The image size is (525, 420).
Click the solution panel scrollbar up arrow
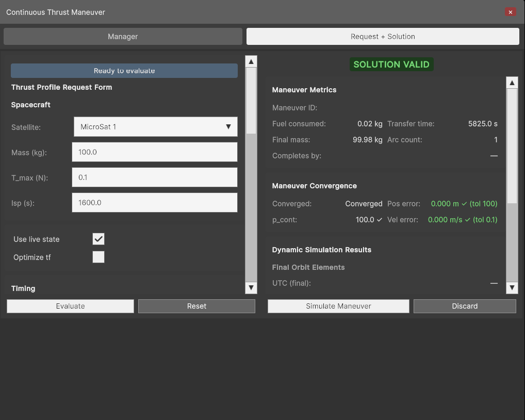(x=512, y=83)
